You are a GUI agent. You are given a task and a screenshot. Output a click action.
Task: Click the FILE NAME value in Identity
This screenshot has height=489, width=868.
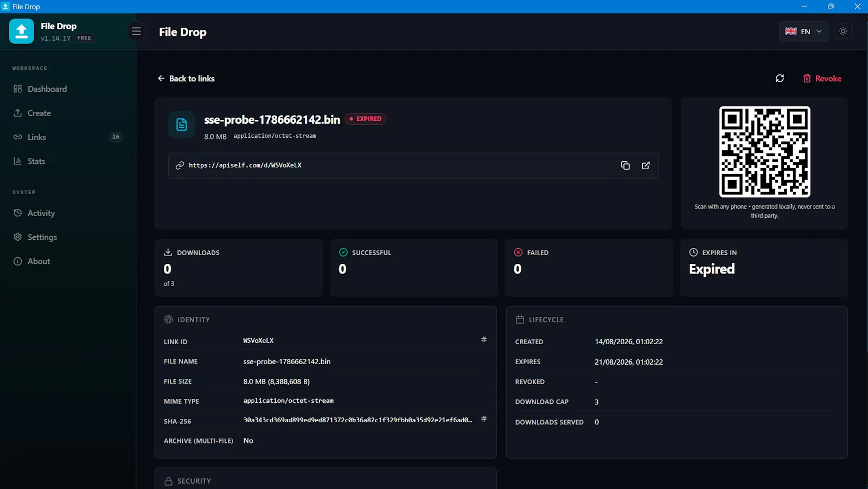click(x=286, y=361)
